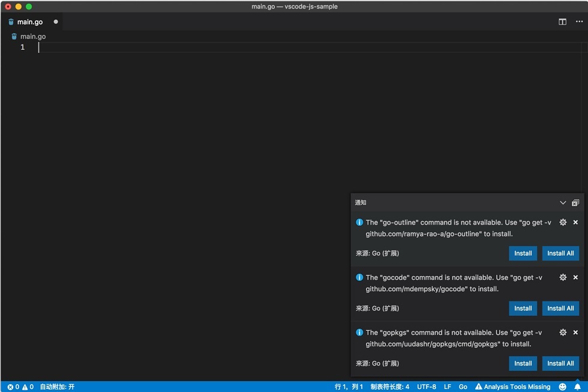Dismiss the gopkgs notification
The image size is (588, 392).
coord(575,333)
